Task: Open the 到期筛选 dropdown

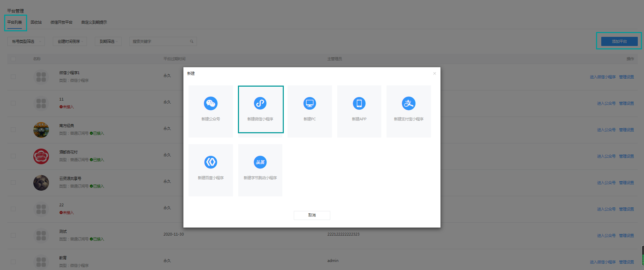Action: tap(108, 41)
